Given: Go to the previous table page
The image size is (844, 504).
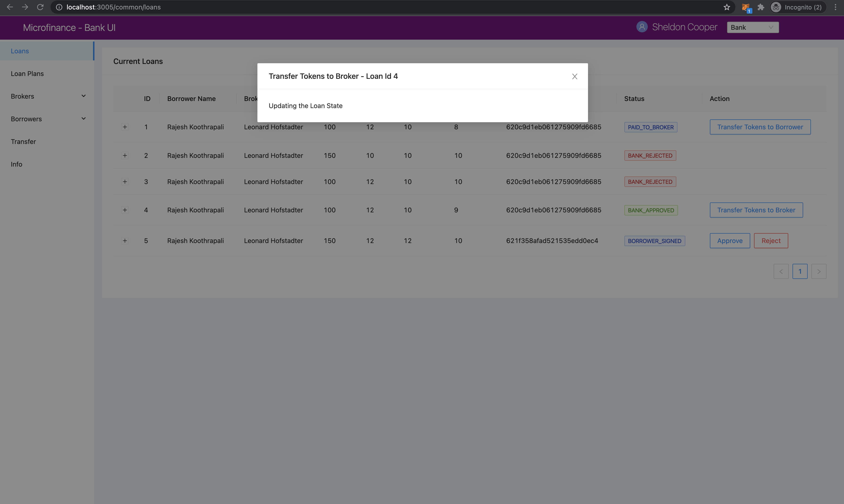Looking at the screenshot, I should [781, 271].
